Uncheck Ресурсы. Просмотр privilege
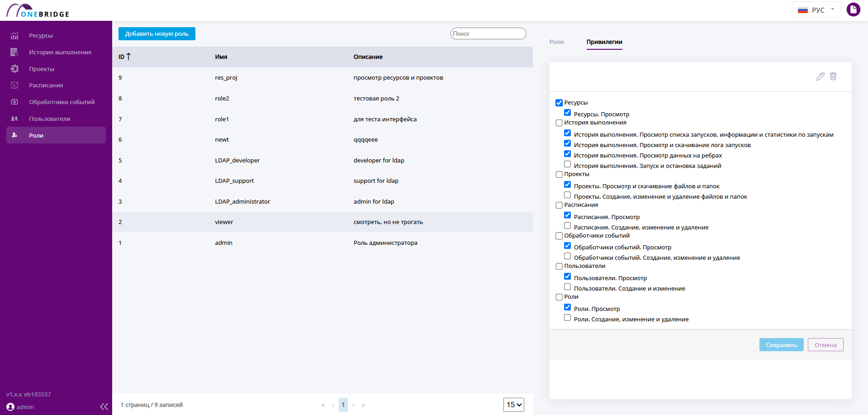 (x=567, y=113)
